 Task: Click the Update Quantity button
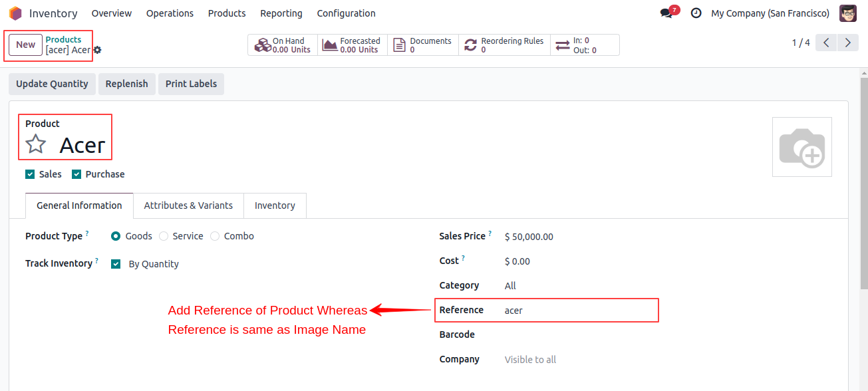52,84
